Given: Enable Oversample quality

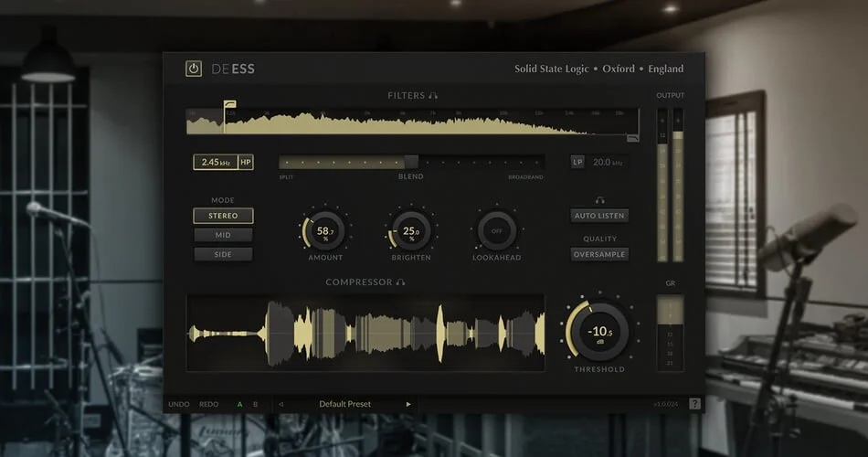Looking at the screenshot, I should [x=599, y=254].
